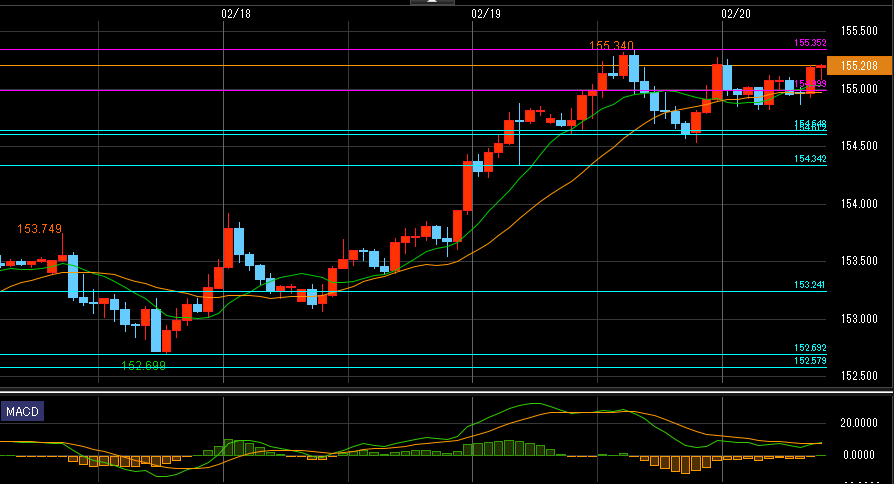Screen dimensions: 894x484
Task: Click the 153.500 price axis label
Action: tap(859, 261)
